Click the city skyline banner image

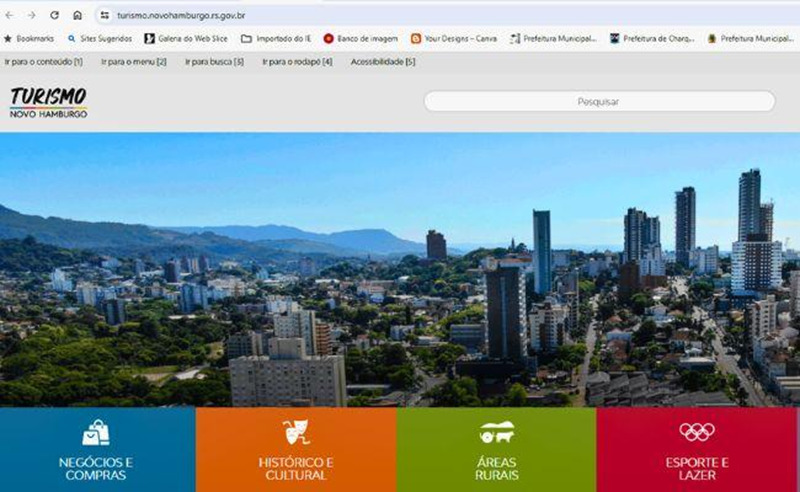click(400, 269)
